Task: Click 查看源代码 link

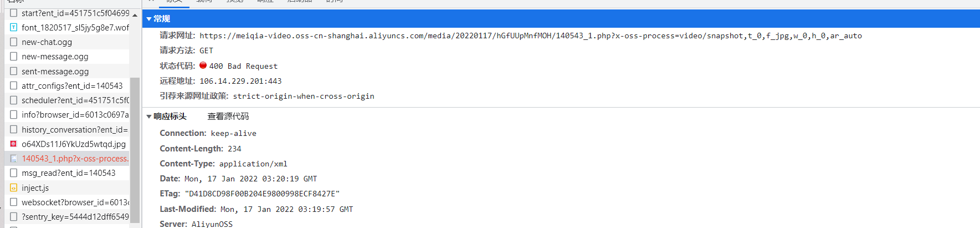Action: pyautogui.click(x=228, y=116)
